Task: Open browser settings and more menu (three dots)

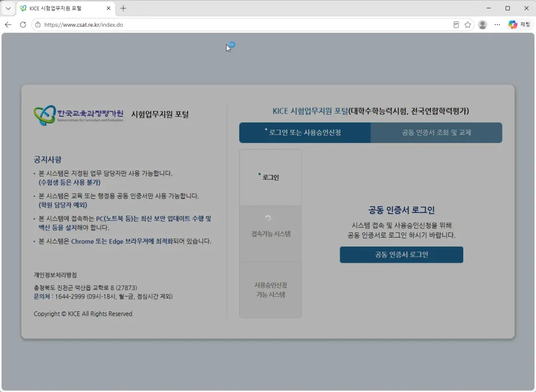Action: pyautogui.click(x=497, y=25)
